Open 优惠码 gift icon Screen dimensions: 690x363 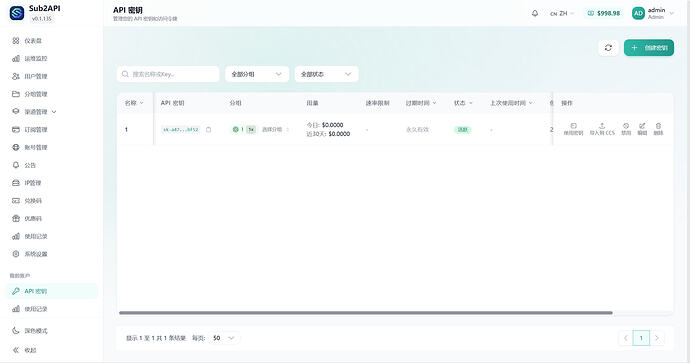coord(16,218)
